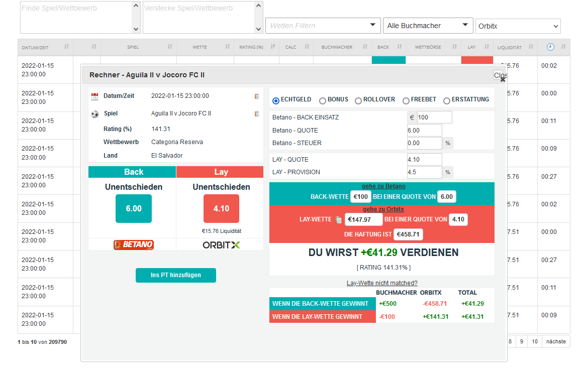The width and height of the screenshot is (588, 372).
Task: Sort by LAY column arrows
Action: (487, 47)
